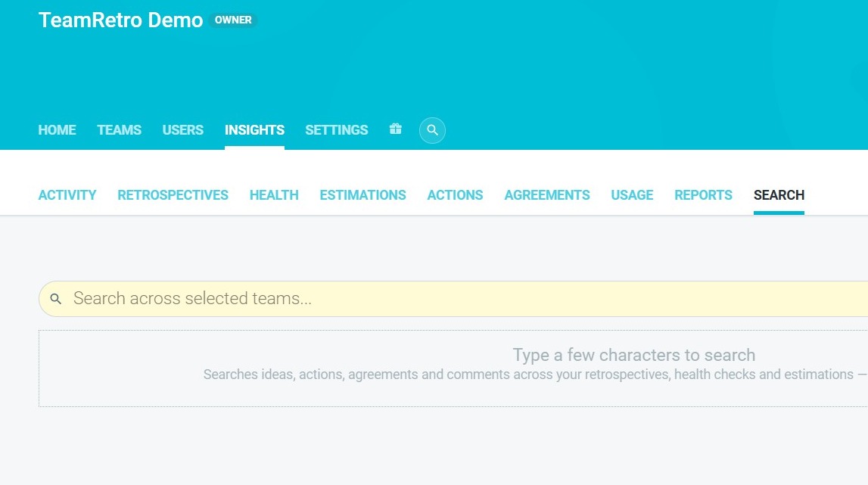The image size is (868, 485).
Task: Open the SETTINGS tab
Action: tap(337, 129)
